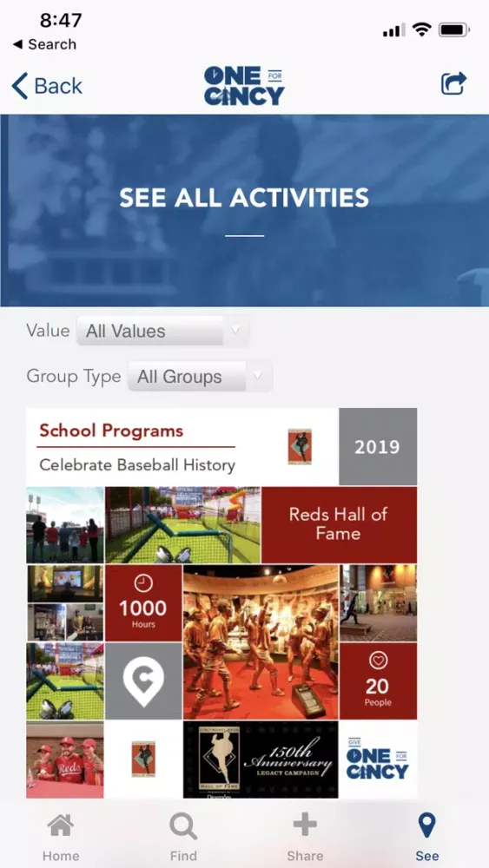
Task: Go back using the Back chevron
Action: point(47,86)
